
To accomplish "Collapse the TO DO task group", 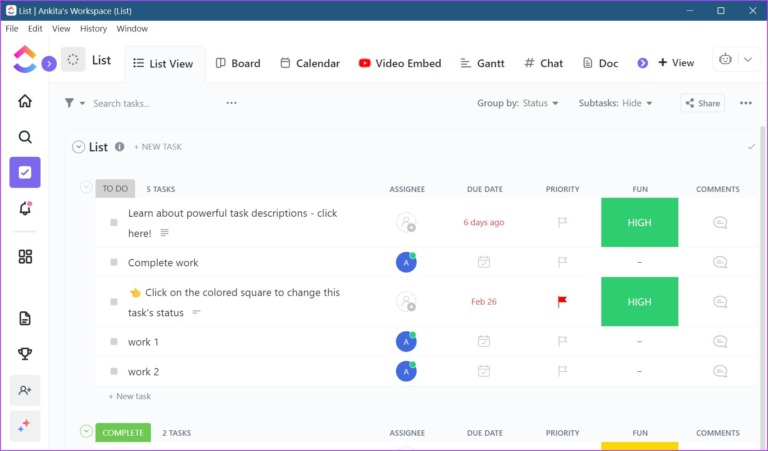I will tap(86, 187).
